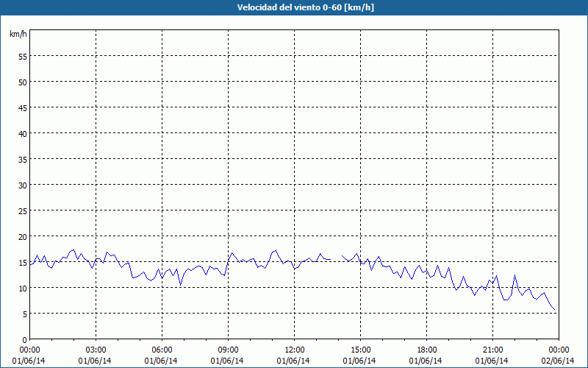Screen dimensions: 588x368
Task: Click the '21:00' time label on the x-axis
Action: (492, 350)
